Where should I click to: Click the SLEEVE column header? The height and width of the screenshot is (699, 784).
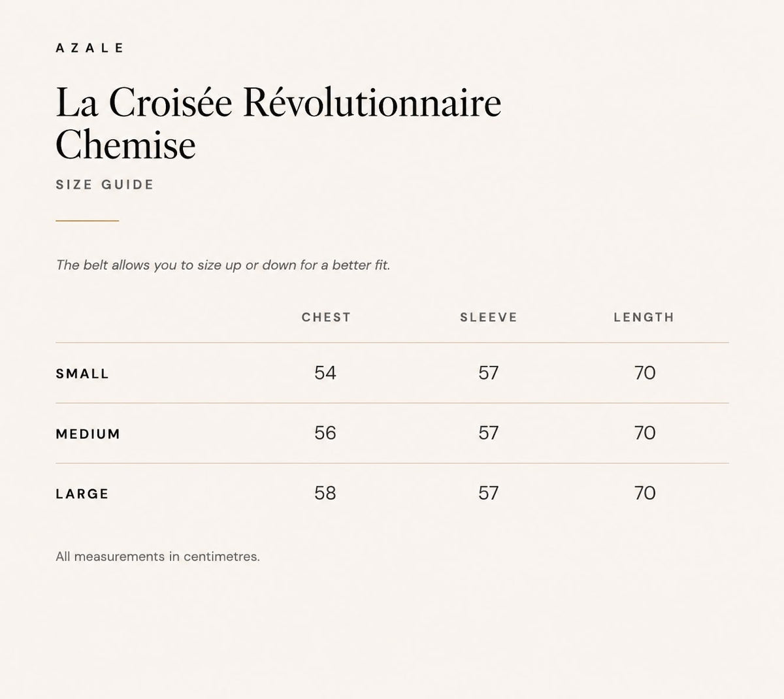(489, 317)
